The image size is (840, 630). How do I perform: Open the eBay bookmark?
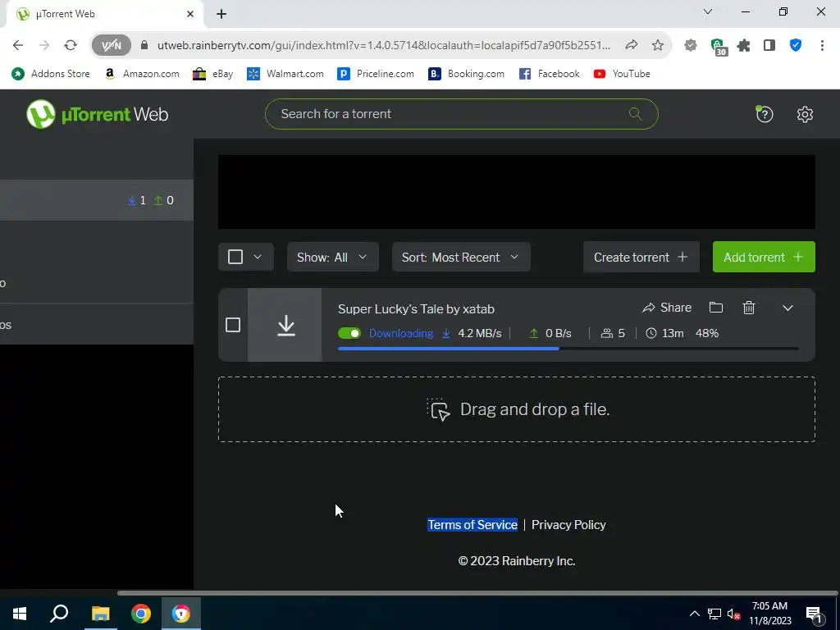click(213, 74)
